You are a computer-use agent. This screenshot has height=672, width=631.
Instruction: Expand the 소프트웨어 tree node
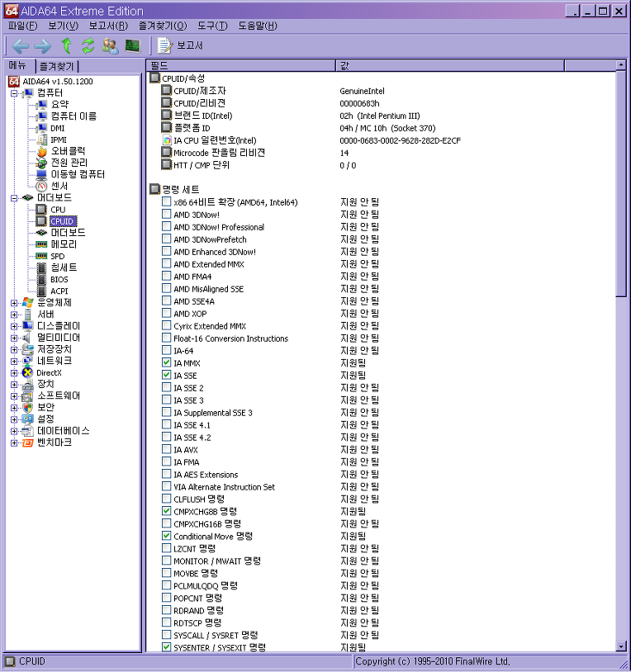[14, 396]
